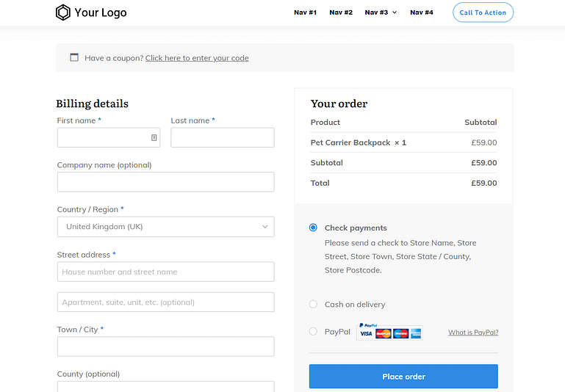This screenshot has height=392, width=565.
Task: Click the Billing details heading
Action: coord(93,104)
